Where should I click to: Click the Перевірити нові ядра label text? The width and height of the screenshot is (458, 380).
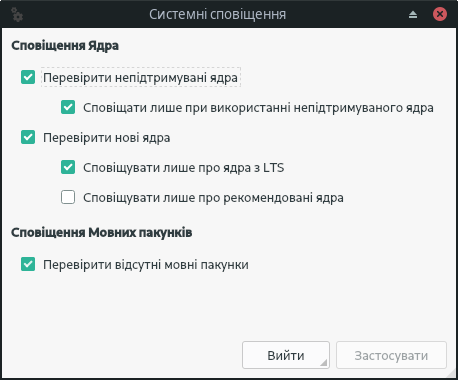(x=107, y=138)
